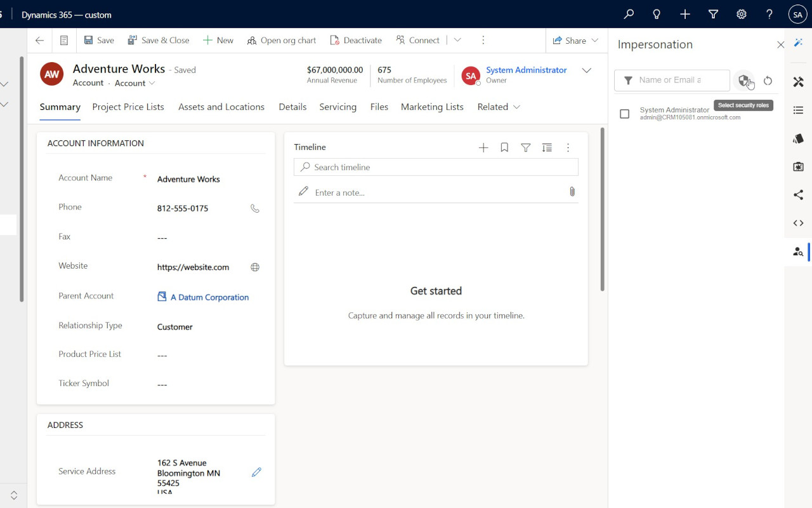Open the share nodes sidebar icon
Viewport: 812px width, 508px height.
tap(798, 195)
